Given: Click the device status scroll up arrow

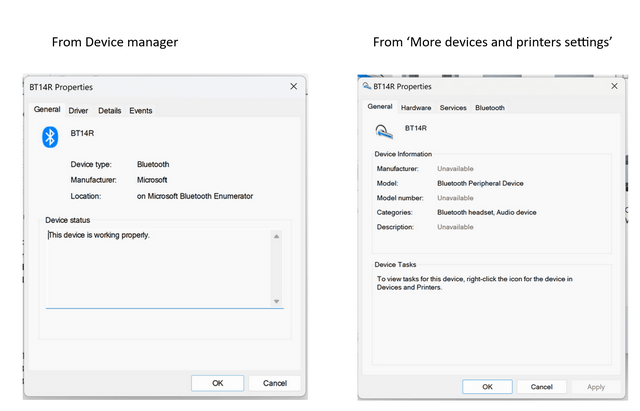Looking at the screenshot, I should (x=276, y=236).
